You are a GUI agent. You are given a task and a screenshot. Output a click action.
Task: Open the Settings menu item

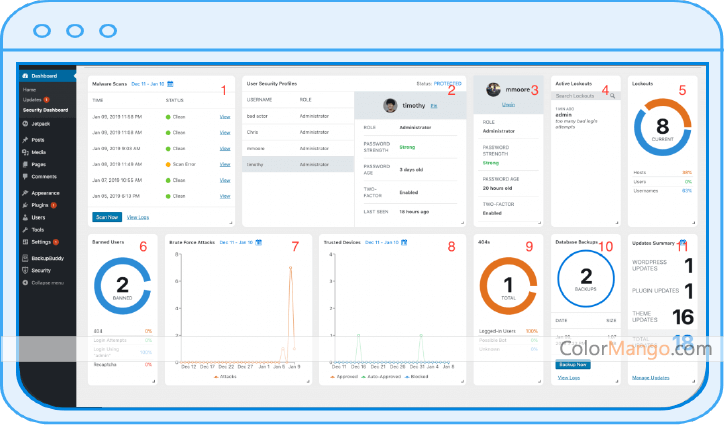[40, 242]
